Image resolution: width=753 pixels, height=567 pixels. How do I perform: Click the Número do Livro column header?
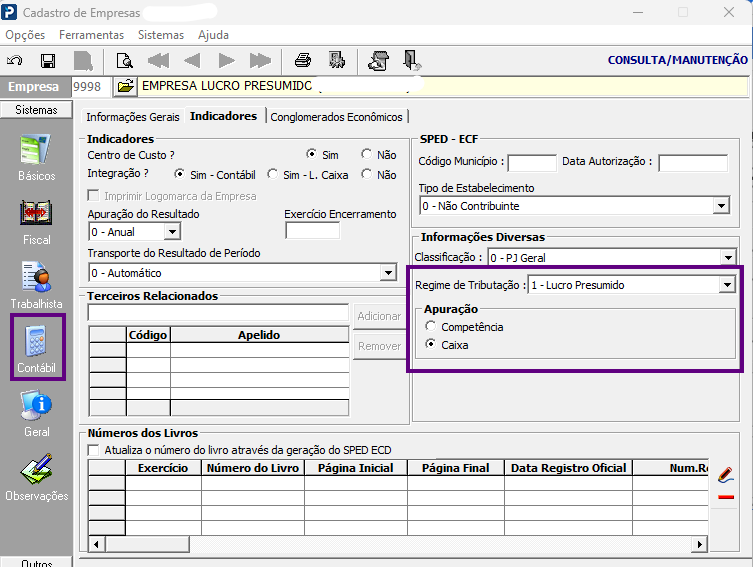[253, 468]
